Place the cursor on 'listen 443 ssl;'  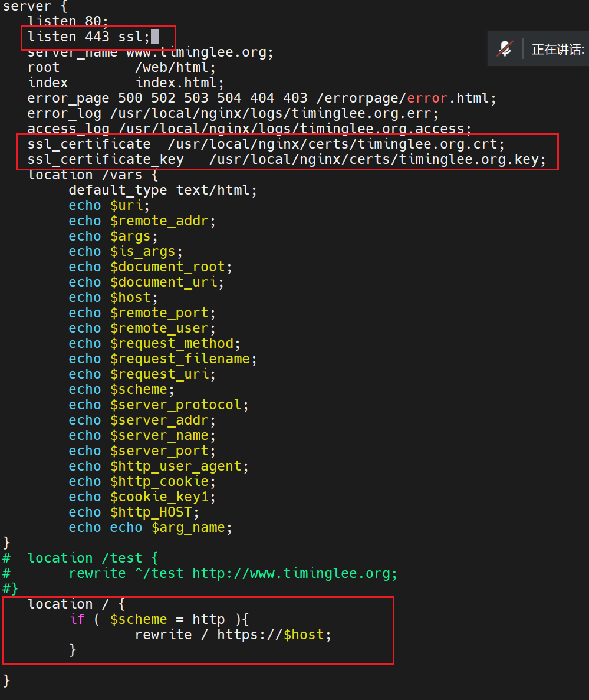(88, 37)
